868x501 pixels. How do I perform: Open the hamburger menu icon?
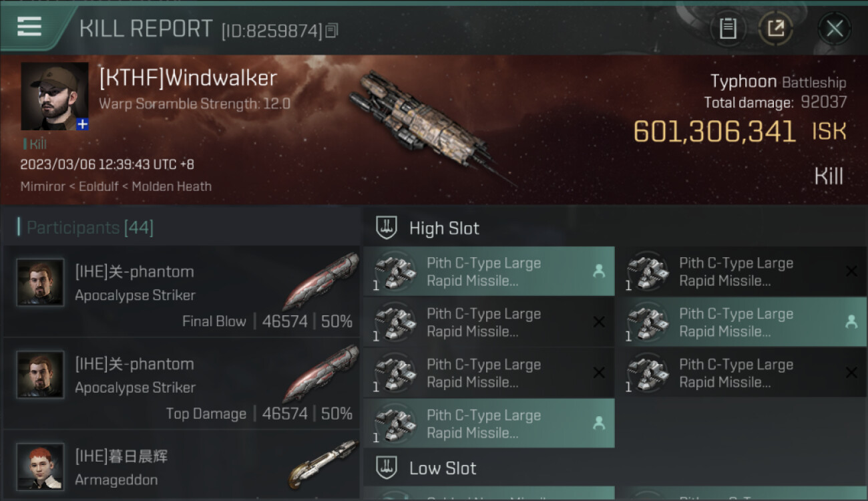(x=29, y=27)
